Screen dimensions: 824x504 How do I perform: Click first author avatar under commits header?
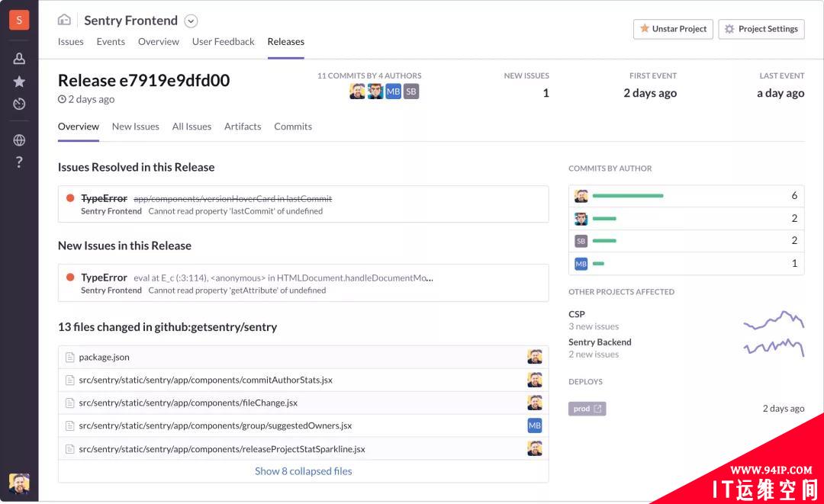(x=357, y=91)
